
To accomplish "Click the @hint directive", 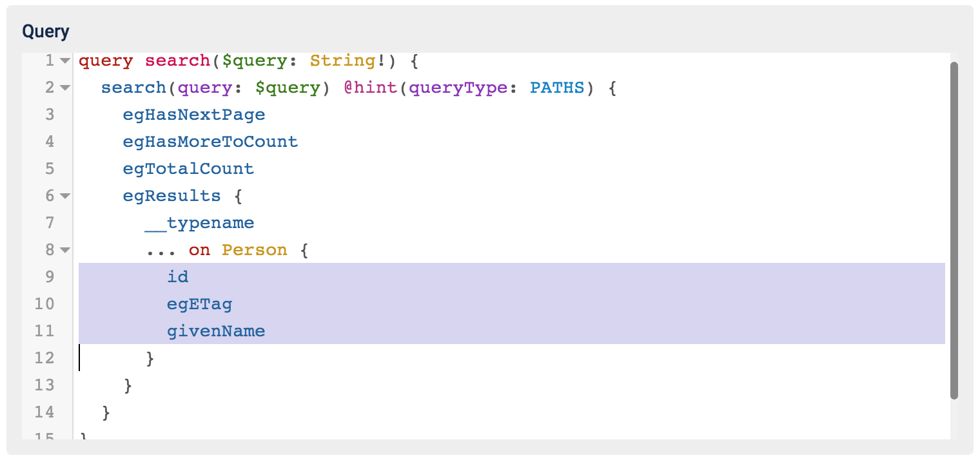I will [x=370, y=88].
